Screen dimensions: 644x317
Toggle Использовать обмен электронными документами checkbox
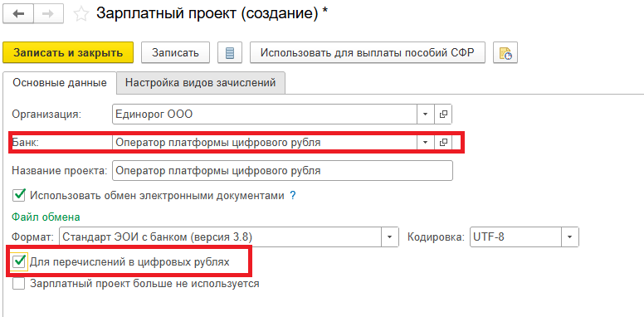click(x=19, y=195)
